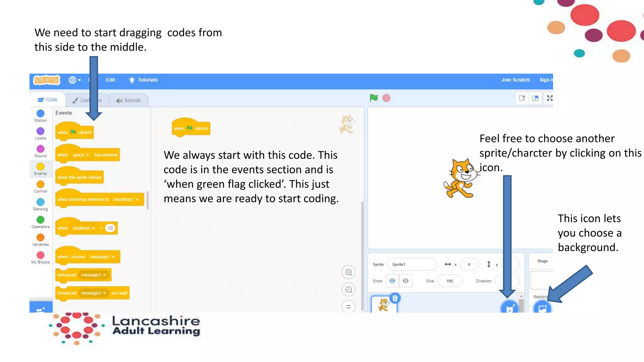The height and width of the screenshot is (362, 644).
Task: Select the Sound block category
Action: 41,151
